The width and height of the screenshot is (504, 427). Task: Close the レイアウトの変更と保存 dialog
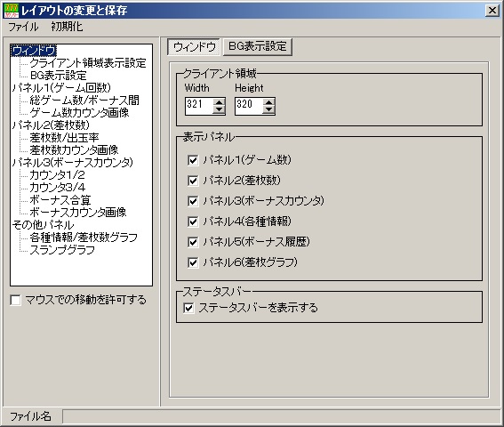pos(492,11)
